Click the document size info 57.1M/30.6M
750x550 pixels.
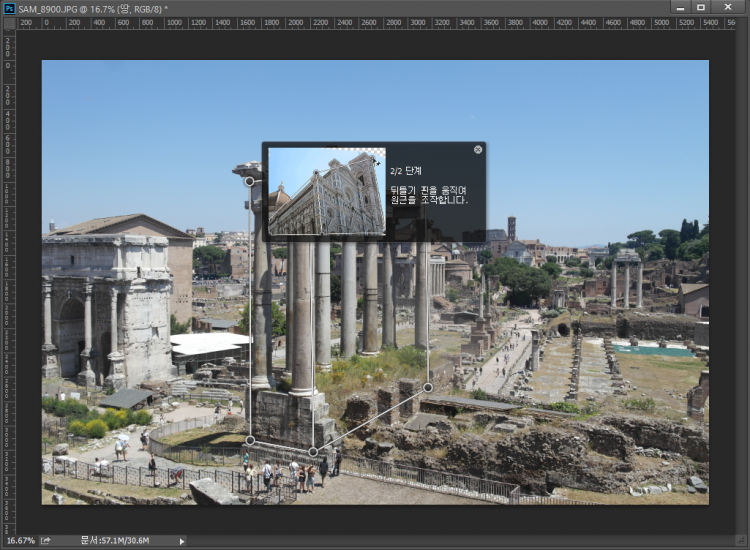[115, 541]
